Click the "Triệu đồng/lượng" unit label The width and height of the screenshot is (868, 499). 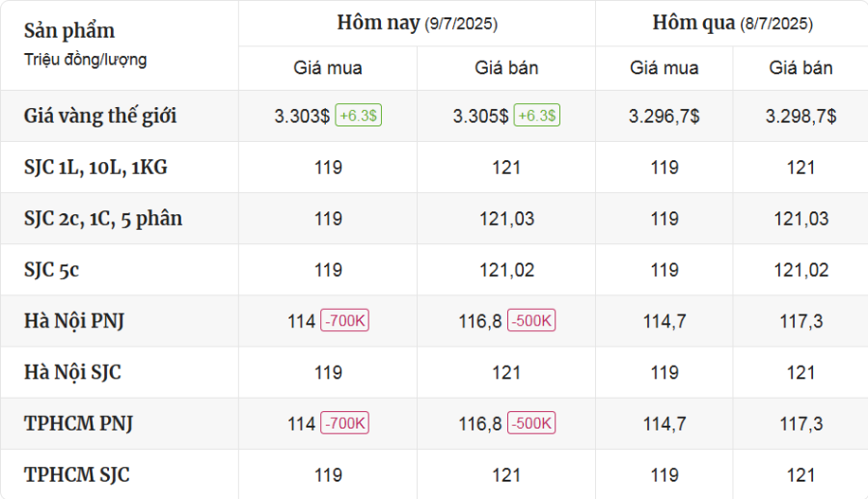pyautogui.click(x=86, y=60)
